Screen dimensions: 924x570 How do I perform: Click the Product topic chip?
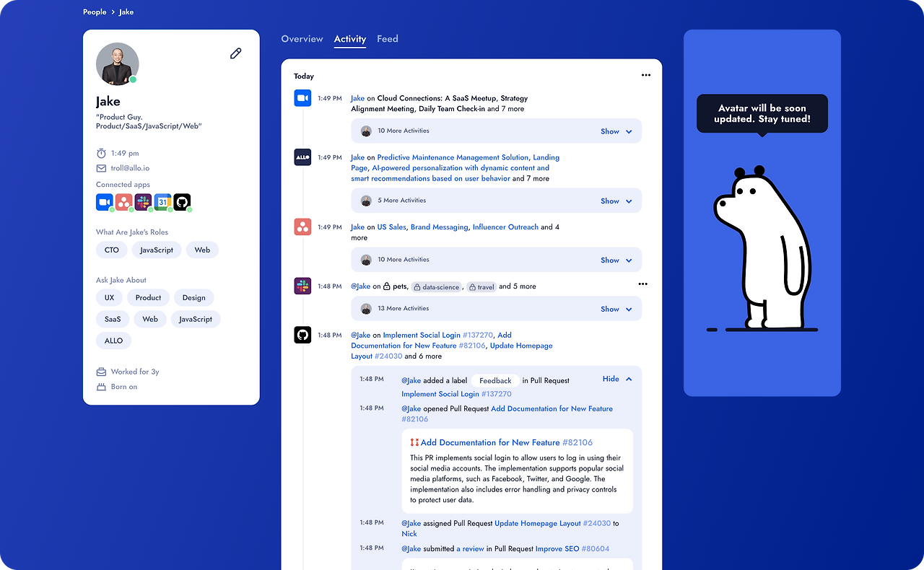point(148,297)
